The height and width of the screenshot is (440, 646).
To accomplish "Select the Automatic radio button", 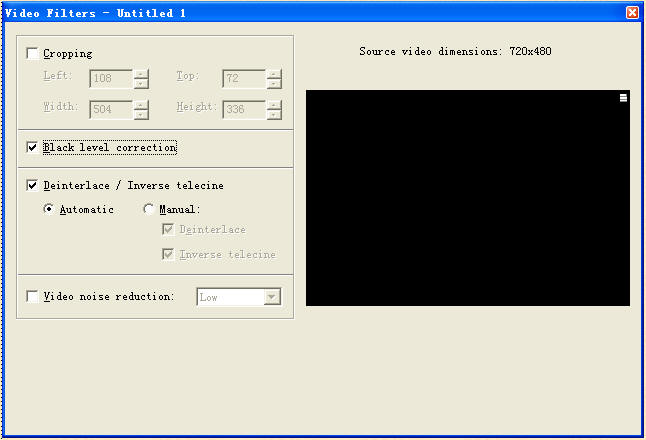I will [49, 209].
